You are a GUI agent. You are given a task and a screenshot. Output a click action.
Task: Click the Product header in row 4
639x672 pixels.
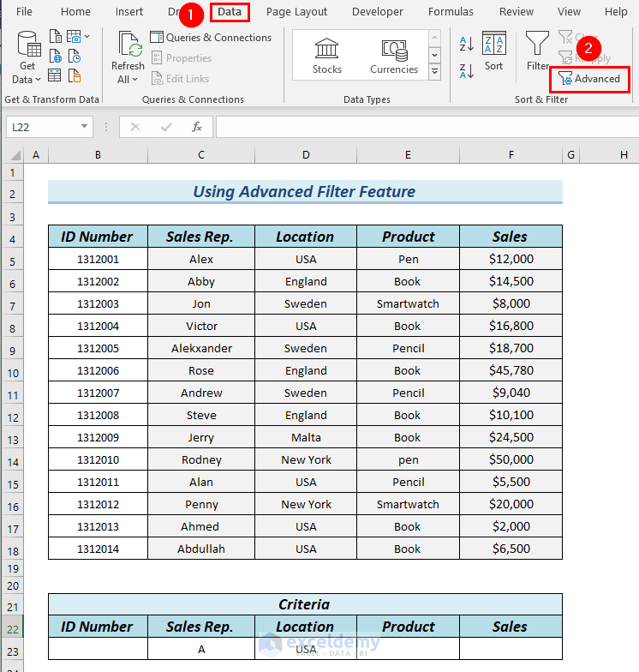click(x=408, y=237)
